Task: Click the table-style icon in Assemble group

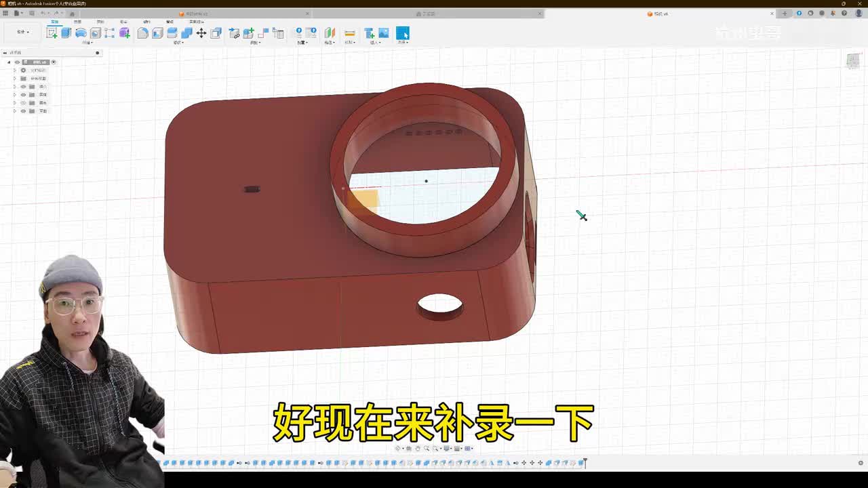Action: coord(278,33)
